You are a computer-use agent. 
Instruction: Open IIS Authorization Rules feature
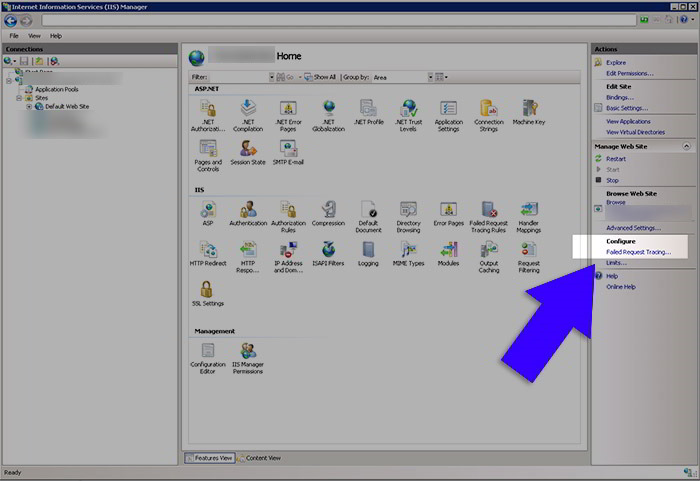coord(288,216)
